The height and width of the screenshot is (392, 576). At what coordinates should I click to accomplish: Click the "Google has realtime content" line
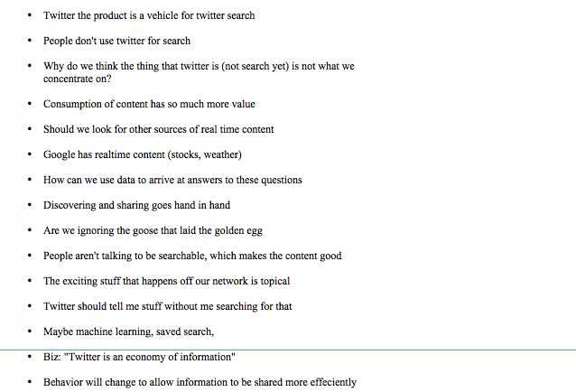142,154
